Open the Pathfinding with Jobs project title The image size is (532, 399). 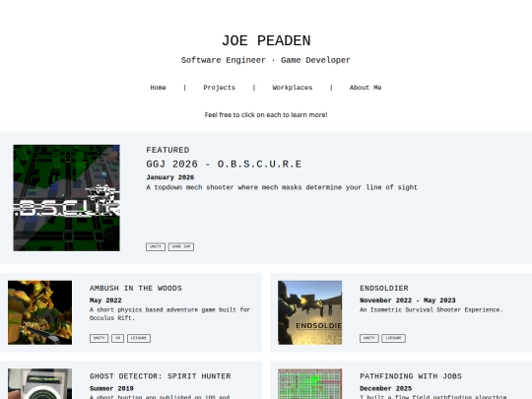click(x=411, y=376)
